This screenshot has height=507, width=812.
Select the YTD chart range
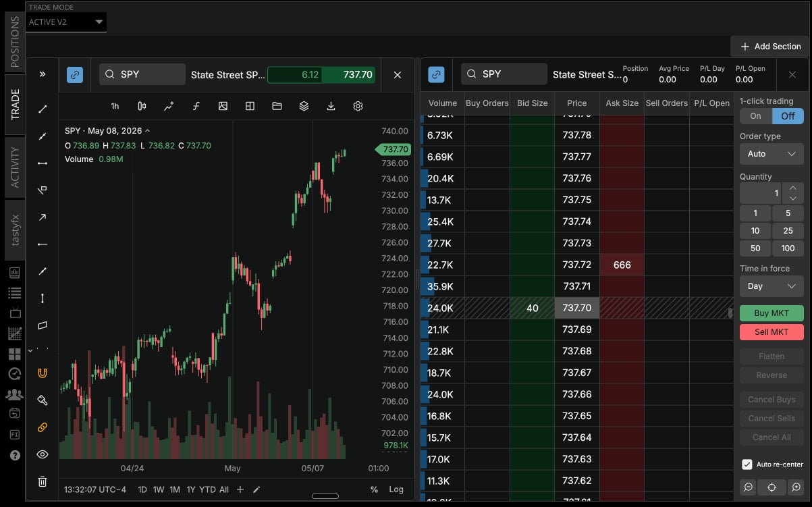click(x=208, y=489)
